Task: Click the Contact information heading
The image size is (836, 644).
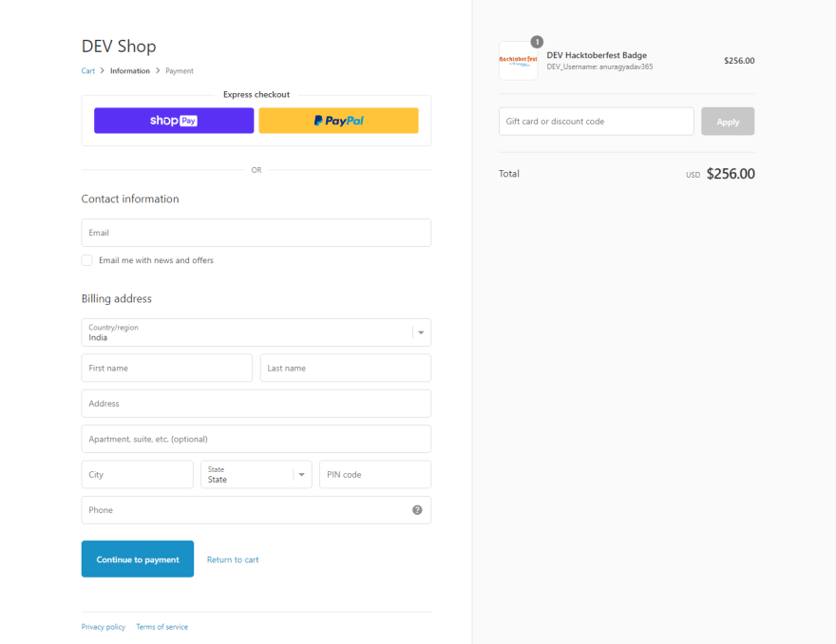Action: click(130, 199)
